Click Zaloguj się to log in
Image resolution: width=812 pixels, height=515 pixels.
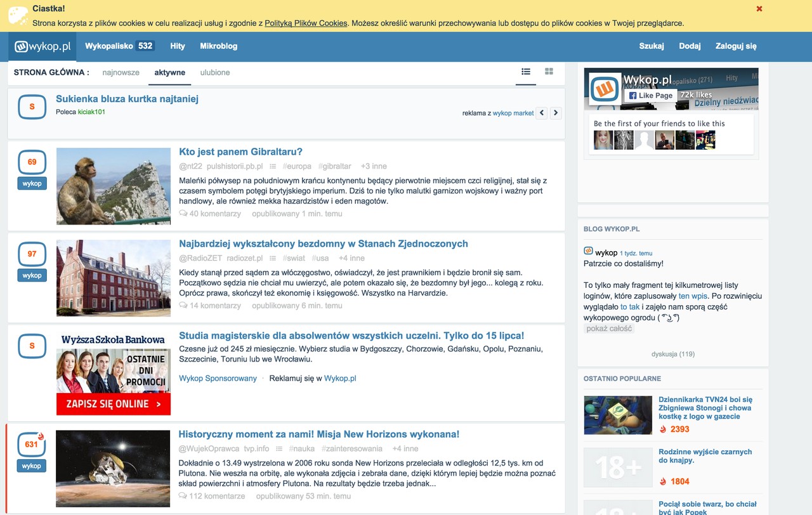coord(736,46)
